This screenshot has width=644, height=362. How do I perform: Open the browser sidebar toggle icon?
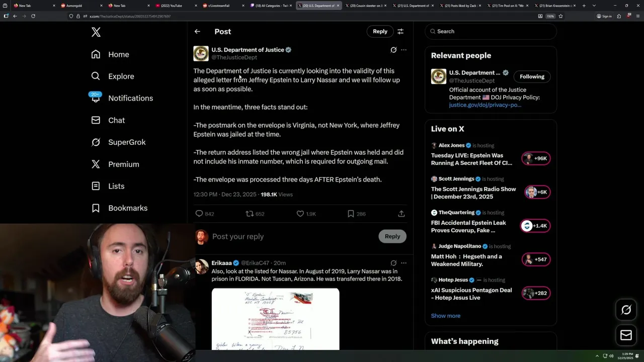click(x=6, y=16)
